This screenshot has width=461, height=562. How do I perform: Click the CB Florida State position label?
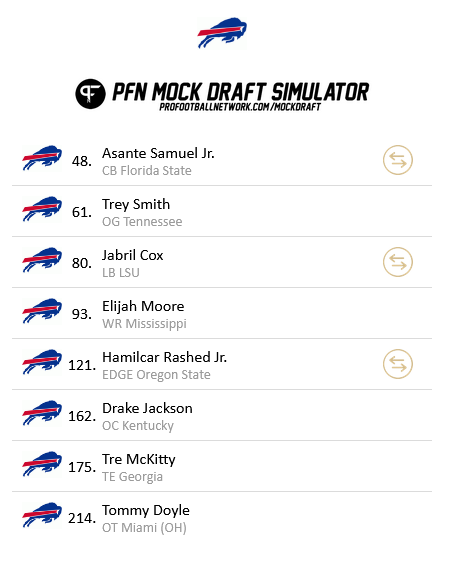(147, 171)
